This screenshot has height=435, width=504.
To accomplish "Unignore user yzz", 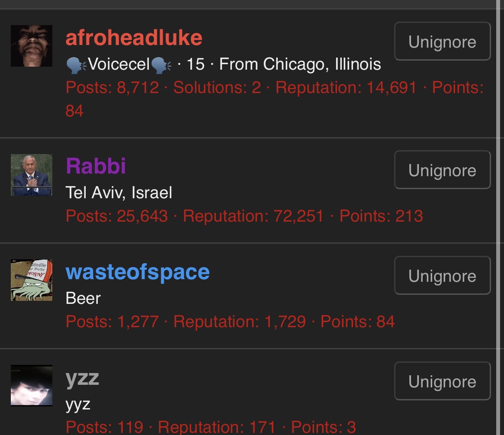I will [442, 381].
